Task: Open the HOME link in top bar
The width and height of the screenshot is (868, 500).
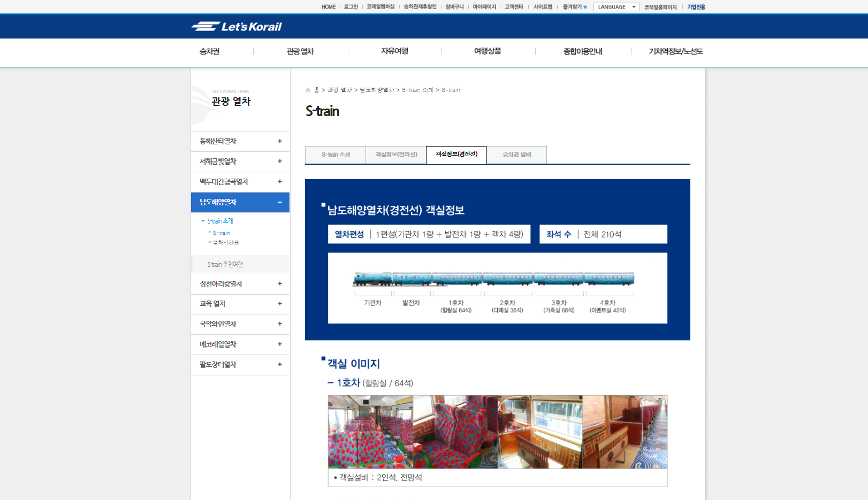Action: (329, 7)
